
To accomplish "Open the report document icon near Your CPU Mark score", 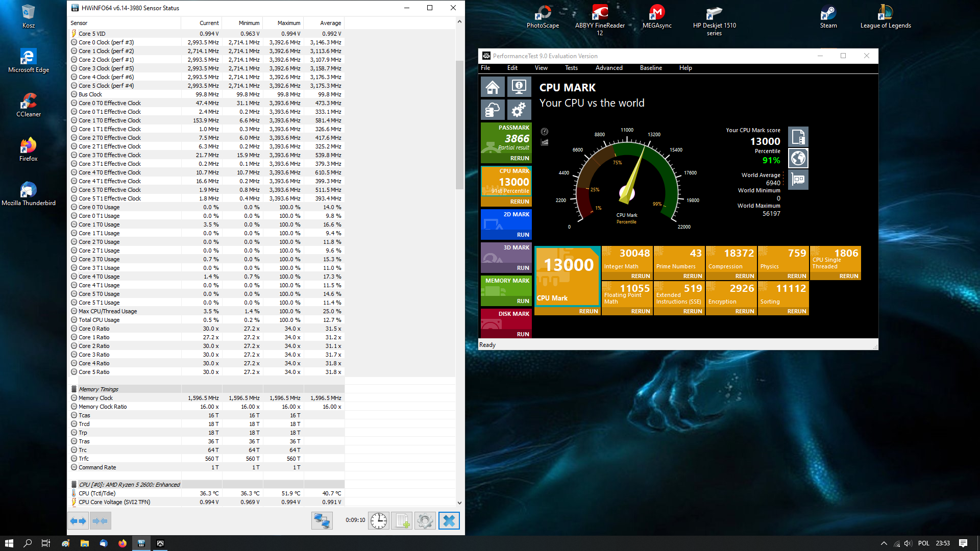I will pyautogui.click(x=798, y=136).
